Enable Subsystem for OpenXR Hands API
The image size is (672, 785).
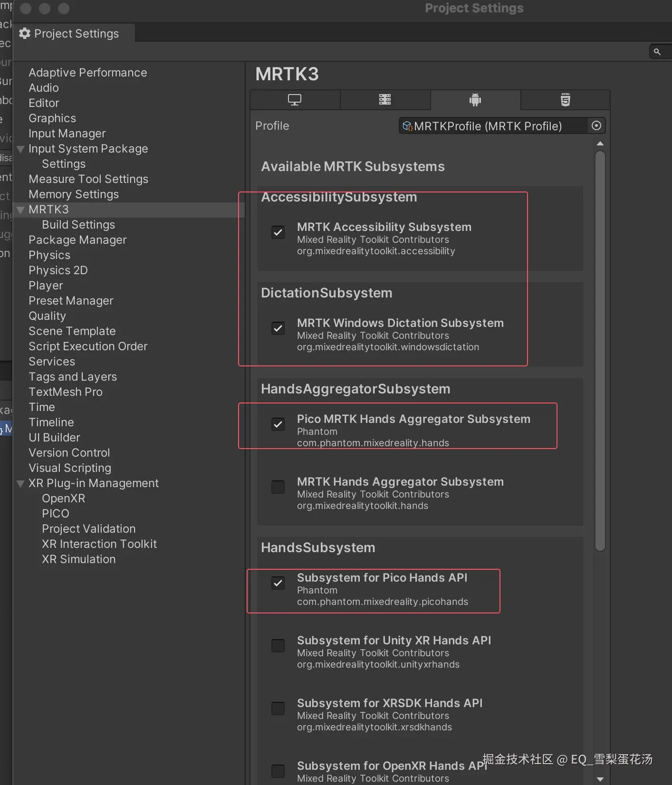[278, 771]
